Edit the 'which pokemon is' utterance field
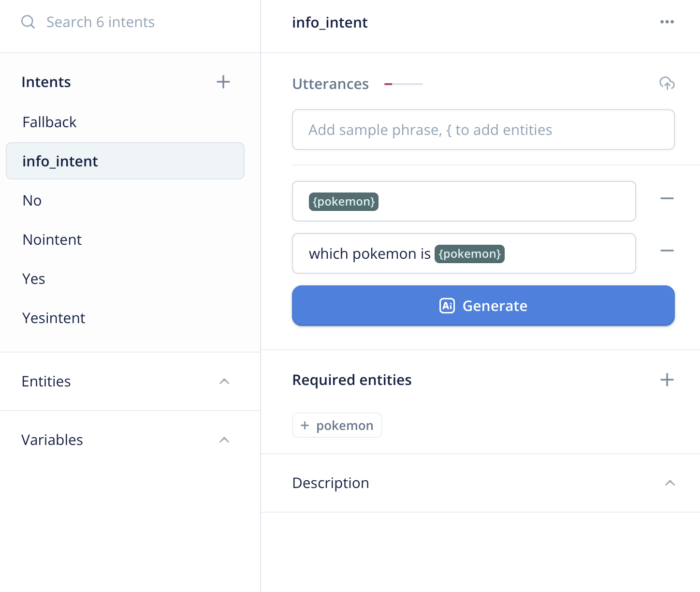Viewport: 700px width, 592px height. [x=464, y=253]
